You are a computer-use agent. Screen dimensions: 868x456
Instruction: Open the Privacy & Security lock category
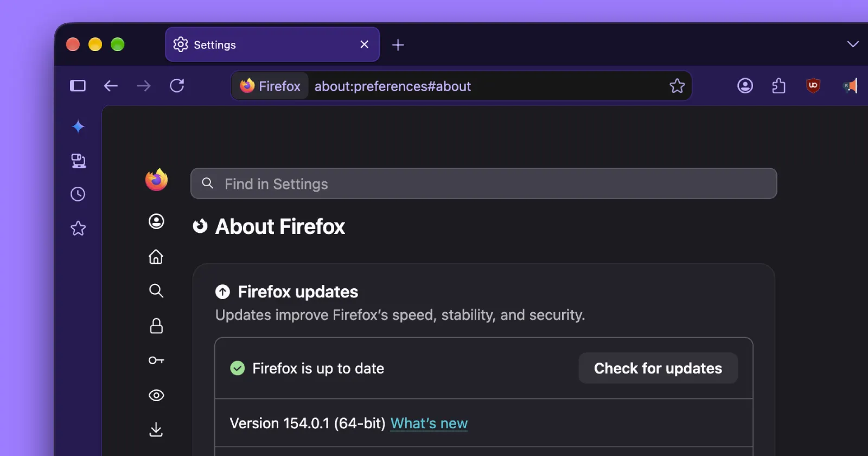coord(156,326)
